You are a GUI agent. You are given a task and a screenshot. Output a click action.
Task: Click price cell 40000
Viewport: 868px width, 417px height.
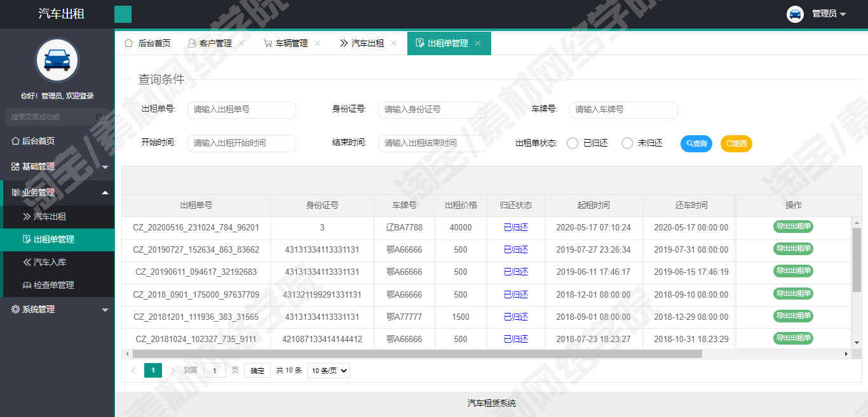tap(461, 227)
